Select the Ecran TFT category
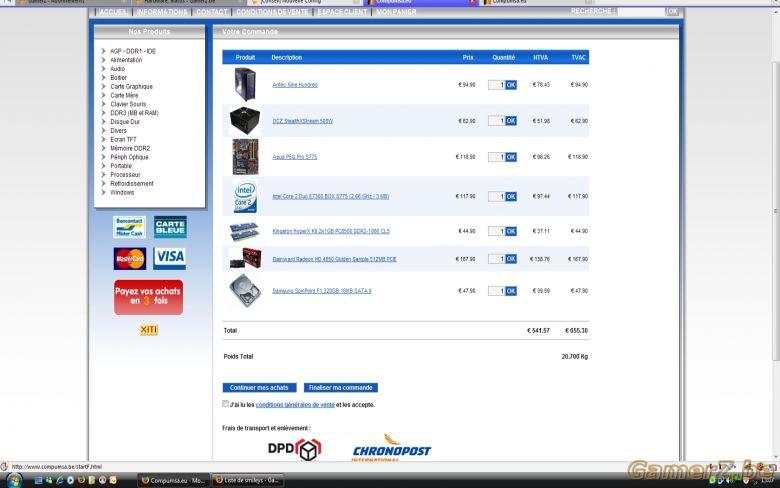The width and height of the screenshot is (780, 488). click(123, 139)
